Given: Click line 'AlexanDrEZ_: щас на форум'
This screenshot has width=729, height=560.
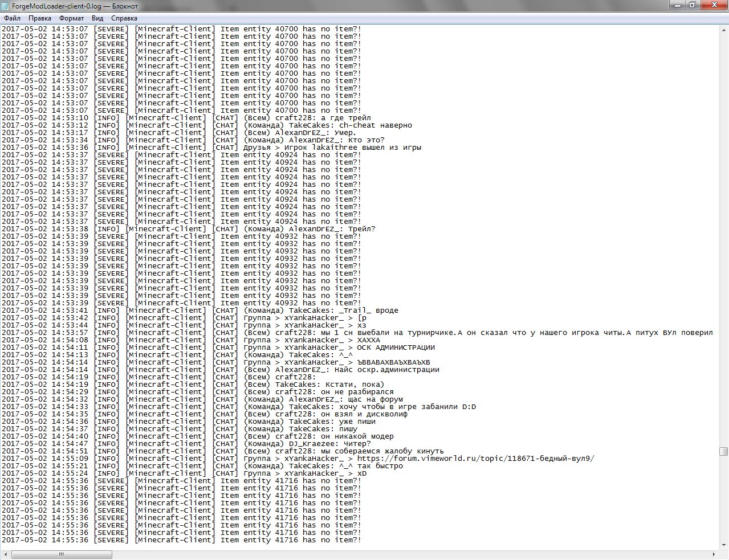Looking at the screenshot, I should pyautogui.click(x=202, y=399).
